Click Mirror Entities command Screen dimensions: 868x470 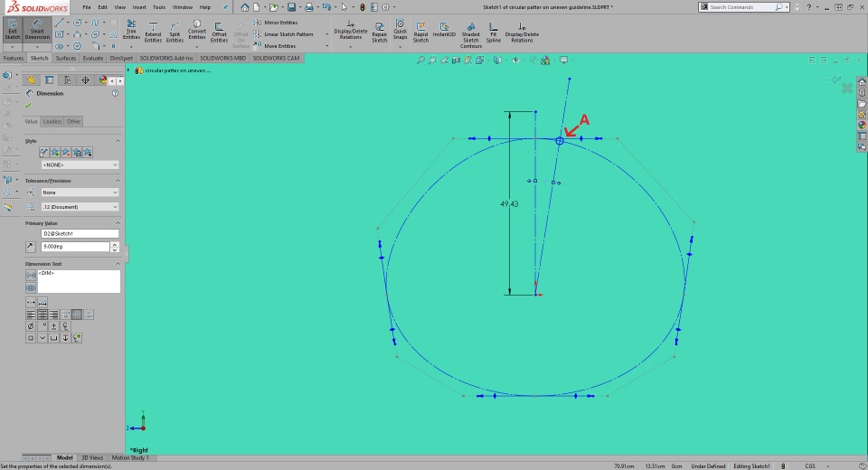click(276, 23)
